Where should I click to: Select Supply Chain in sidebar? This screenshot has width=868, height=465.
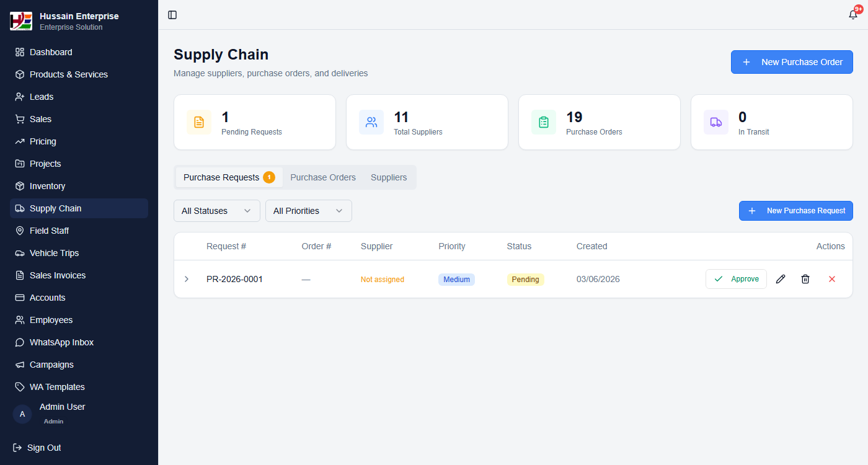(79, 208)
